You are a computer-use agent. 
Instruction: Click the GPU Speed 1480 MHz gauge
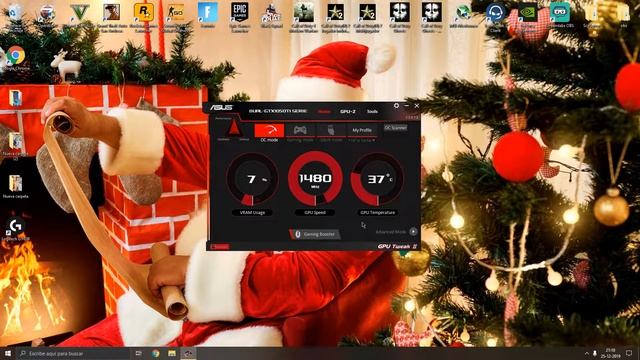pyautogui.click(x=315, y=179)
